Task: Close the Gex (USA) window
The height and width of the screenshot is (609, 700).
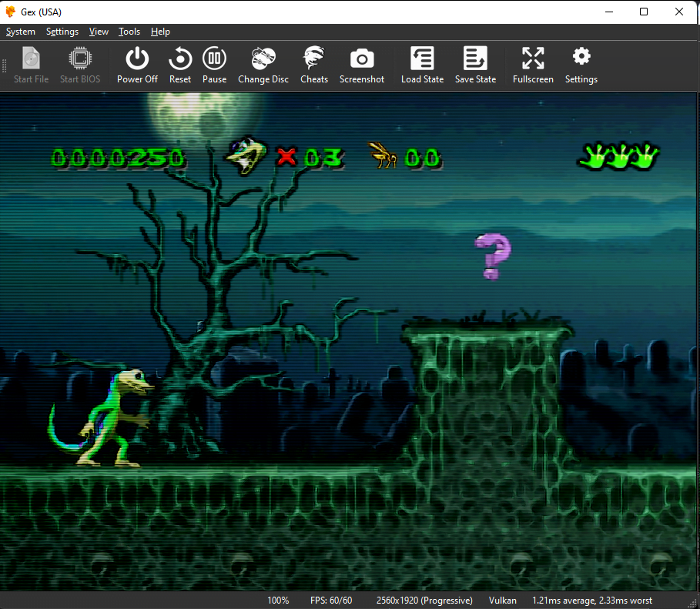Action: pyautogui.click(x=679, y=12)
